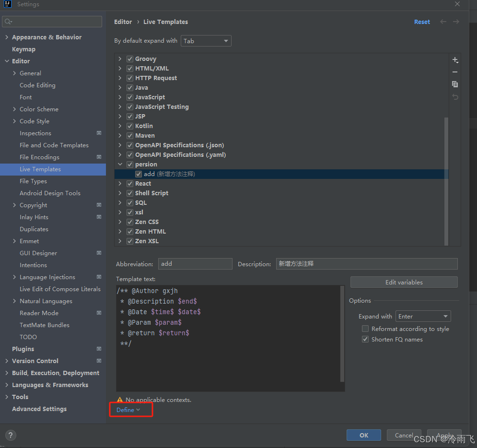Expand the Appearance & Behavior section
Image resolution: width=477 pixels, height=448 pixels.
click(x=7, y=37)
